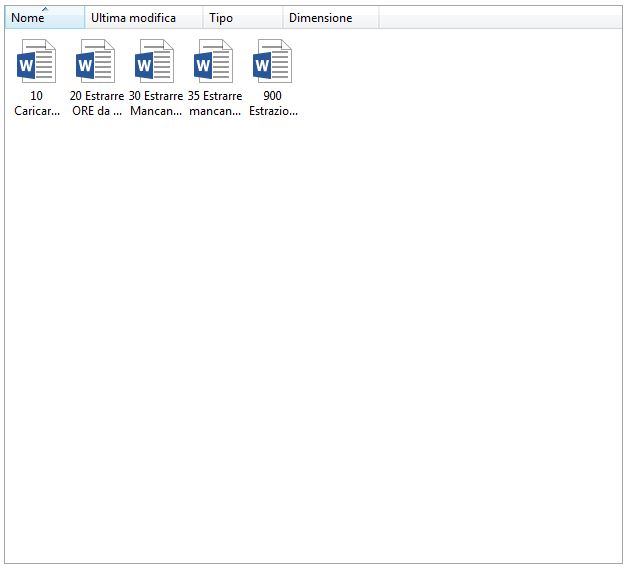Click divider between Tipo and Dimensione headers
Viewport: 628px width, 567px height.
pyautogui.click(x=283, y=18)
